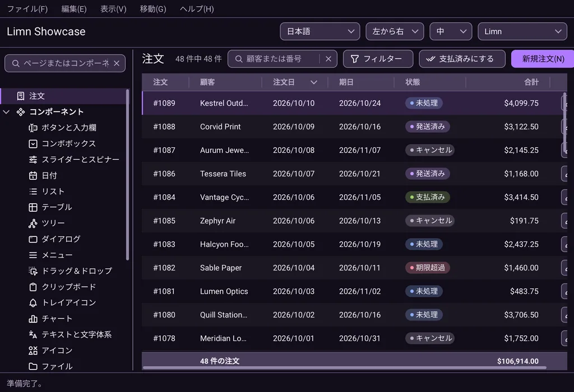
Task: Create a new order with 新規注文(N)
Action: click(x=543, y=59)
